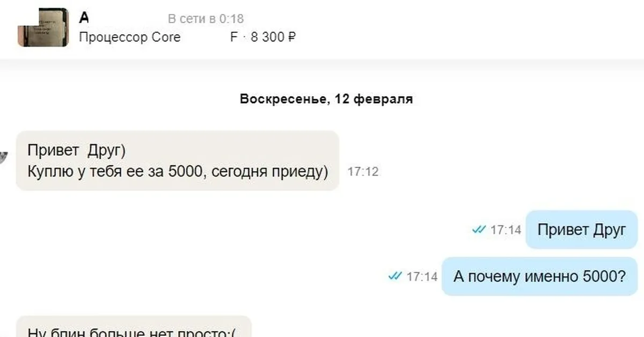Open the 'Процессор Core' listing title

(130, 37)
